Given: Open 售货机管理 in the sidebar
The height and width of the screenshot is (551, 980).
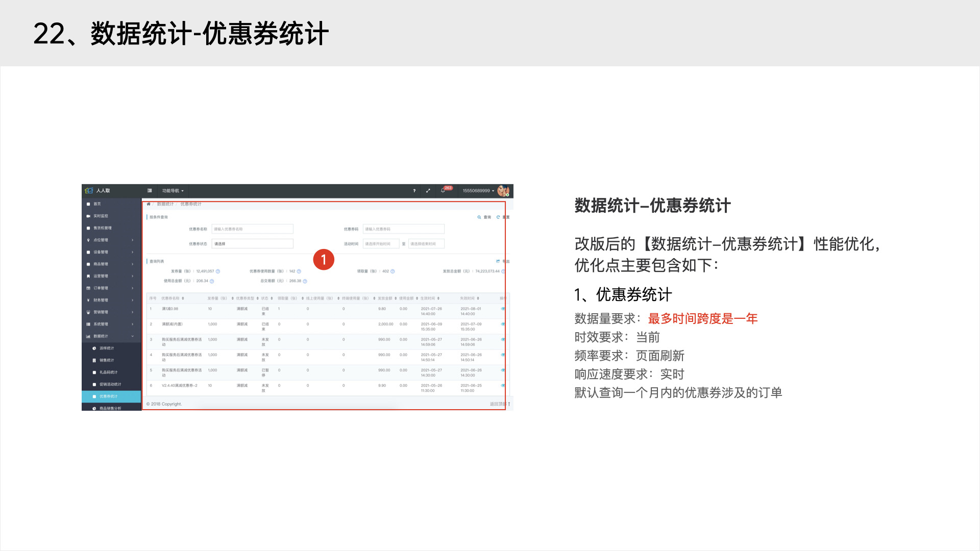Looking at the screenshot, I should (111, 228).
